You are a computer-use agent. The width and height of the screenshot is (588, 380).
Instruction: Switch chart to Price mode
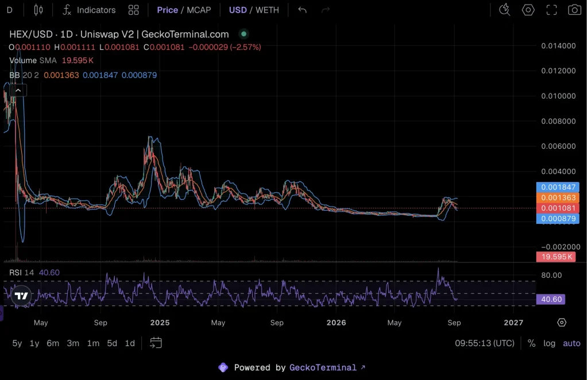(167, 10)
